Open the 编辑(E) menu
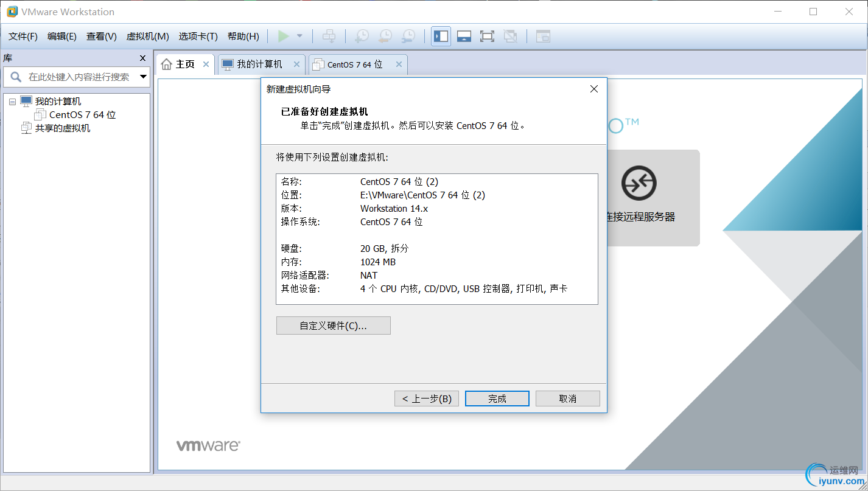This screenshot has width=868, height=491. 62,37
